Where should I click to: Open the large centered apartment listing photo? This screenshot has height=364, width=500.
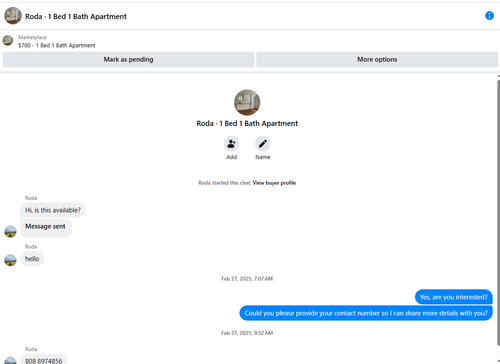point(247,102)
